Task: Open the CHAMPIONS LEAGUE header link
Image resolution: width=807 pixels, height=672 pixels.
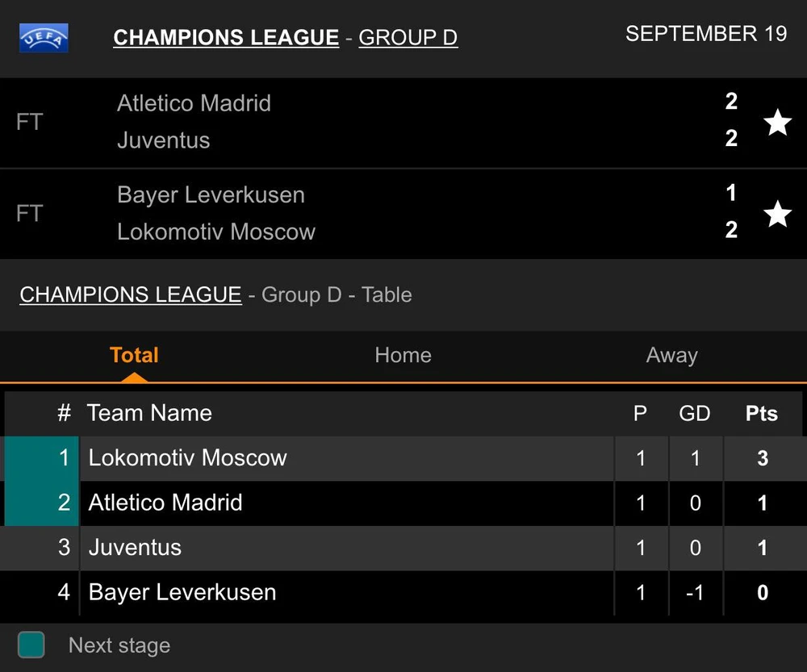Action: click(x=226, y=38)
